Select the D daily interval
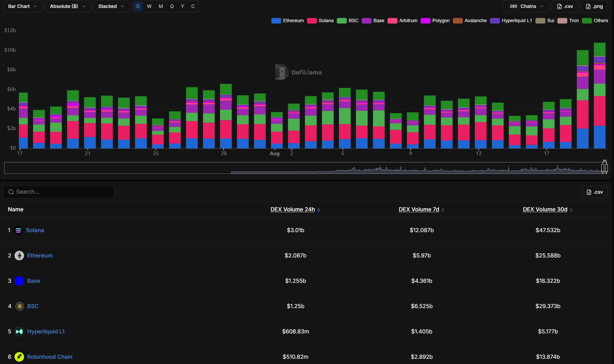 coord(138,6)
